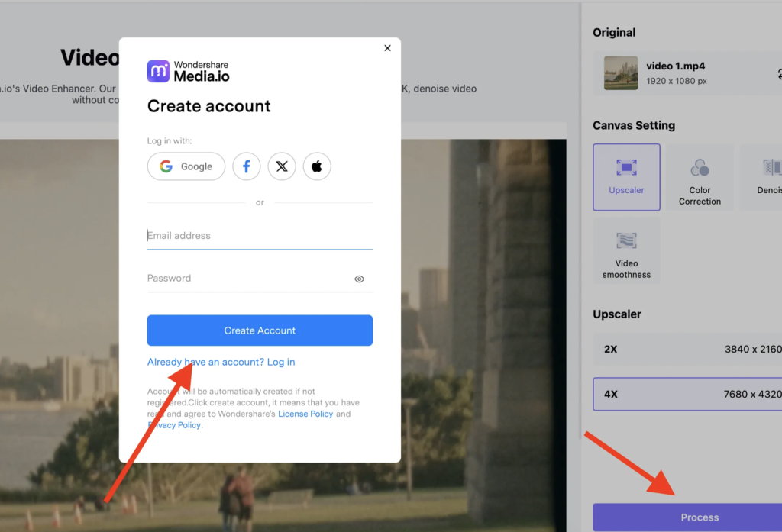
Task: Open the 'Already have an account? Log in' link
Action: pyautogui.click(x=221, y=362)
